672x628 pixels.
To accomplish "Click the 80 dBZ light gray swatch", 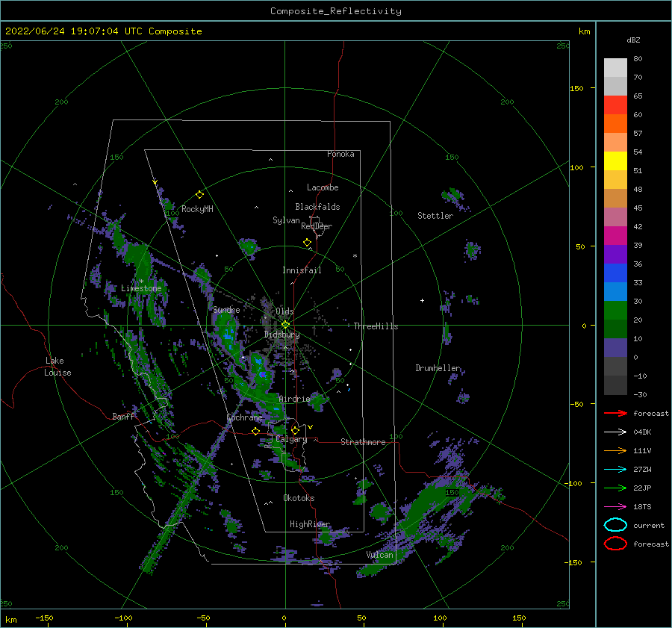I will (x=615, y=67).
